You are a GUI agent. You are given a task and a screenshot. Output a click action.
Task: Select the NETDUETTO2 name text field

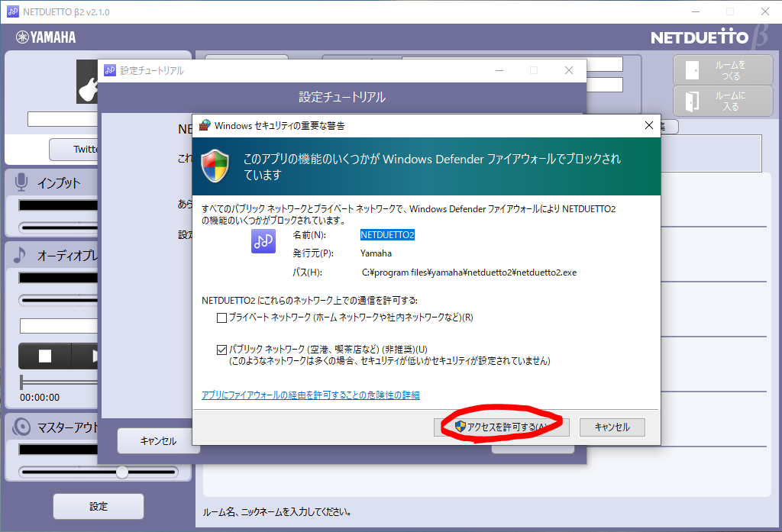387,235
